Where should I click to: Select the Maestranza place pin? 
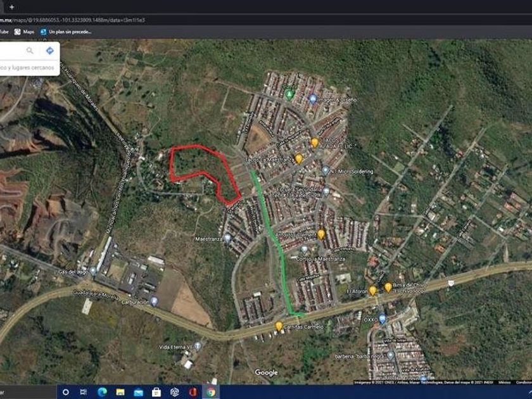tap(227, 238)
